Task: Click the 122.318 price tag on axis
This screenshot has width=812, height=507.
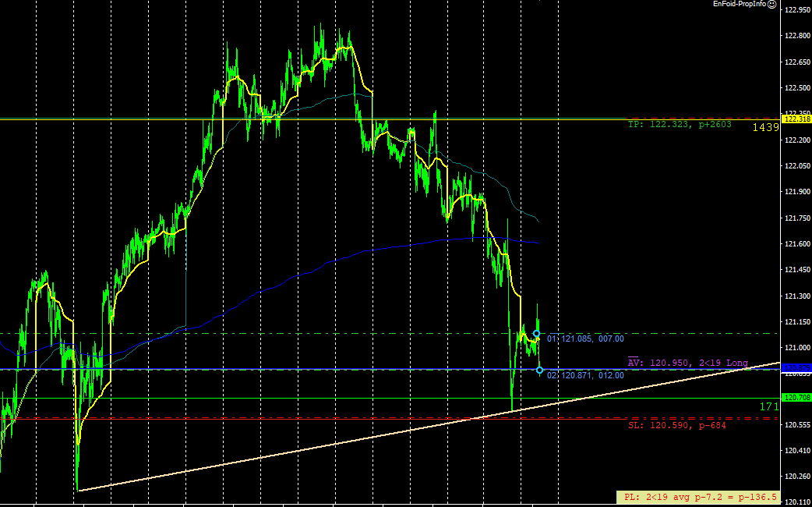Action: coord(796,119)
